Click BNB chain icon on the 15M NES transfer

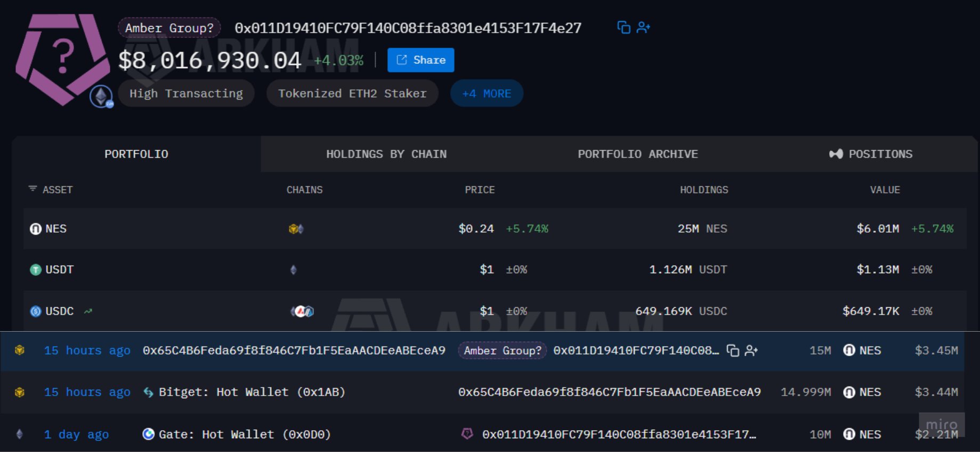click(20, 350)
